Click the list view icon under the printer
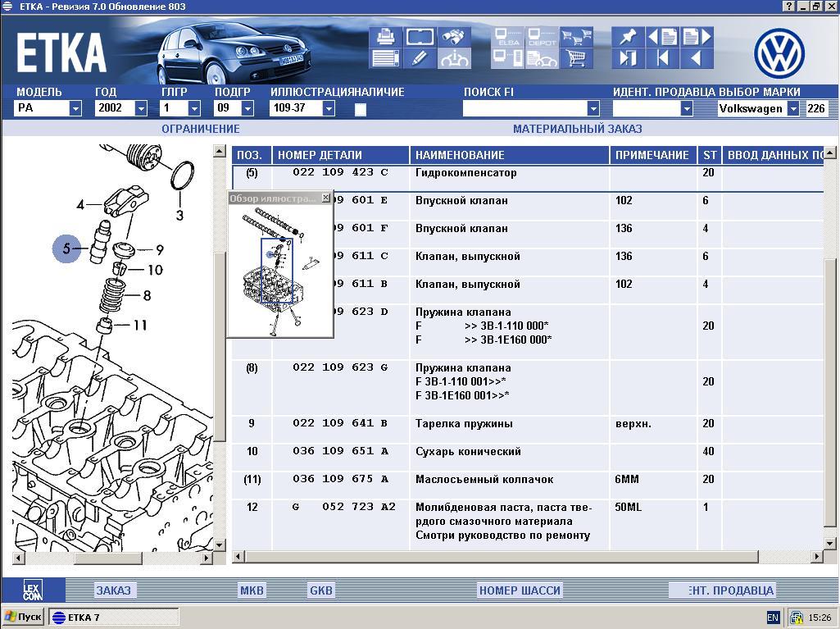The width and height of the screenshot is (840, 629). (385, 58)
